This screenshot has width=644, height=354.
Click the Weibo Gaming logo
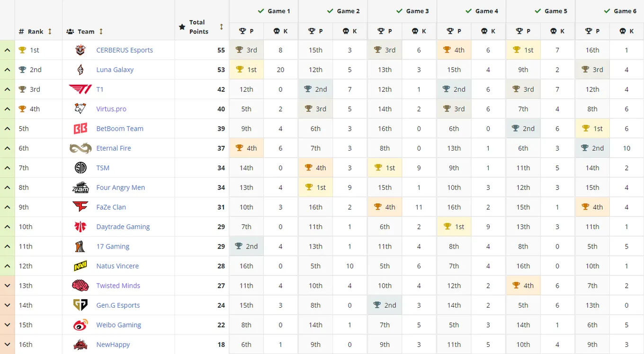click(x=80, y=325)
